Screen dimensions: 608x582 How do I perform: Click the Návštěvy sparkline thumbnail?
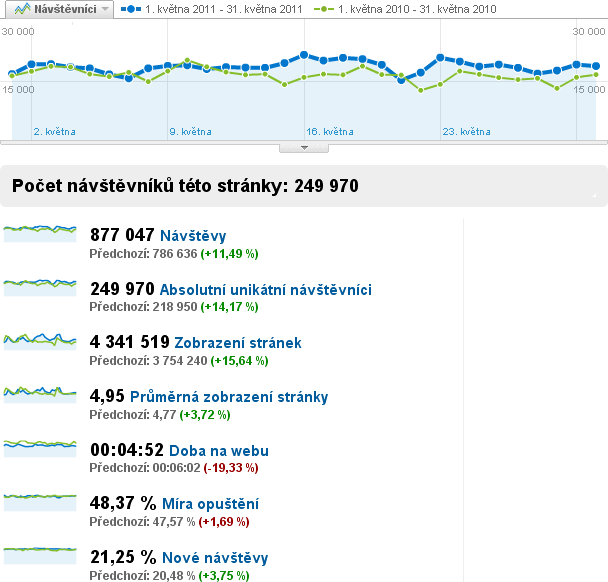40,233
